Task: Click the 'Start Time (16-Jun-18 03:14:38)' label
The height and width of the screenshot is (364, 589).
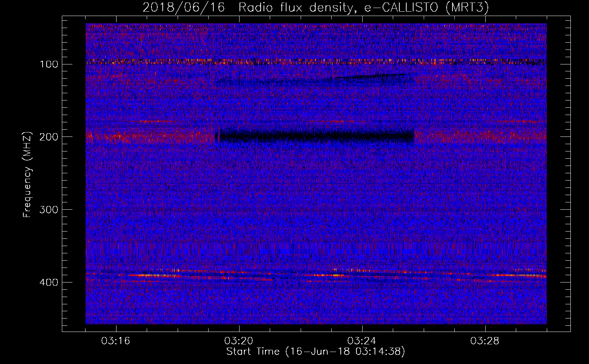Action: (316, 352)
